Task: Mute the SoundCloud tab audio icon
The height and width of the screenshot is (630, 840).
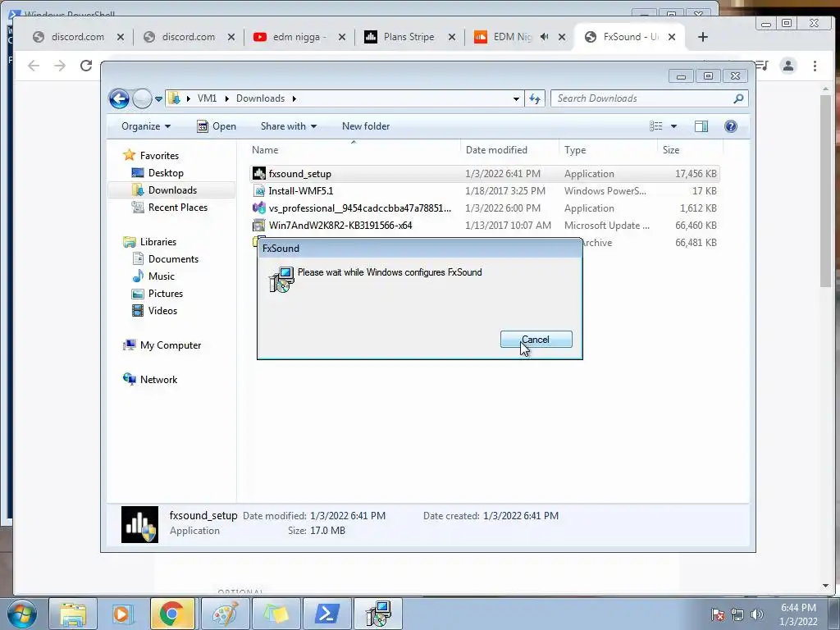Action: (545, 36)
